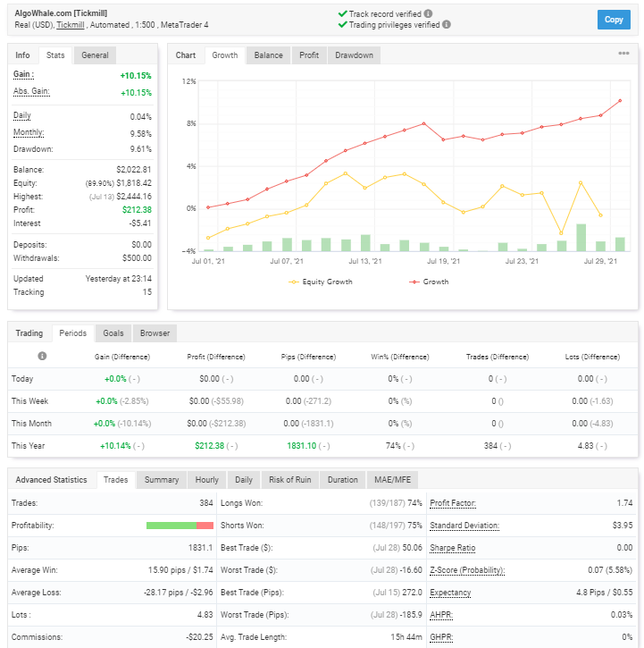Open the Duration statistics tab
Screen dimensions: 644x648
342,480
